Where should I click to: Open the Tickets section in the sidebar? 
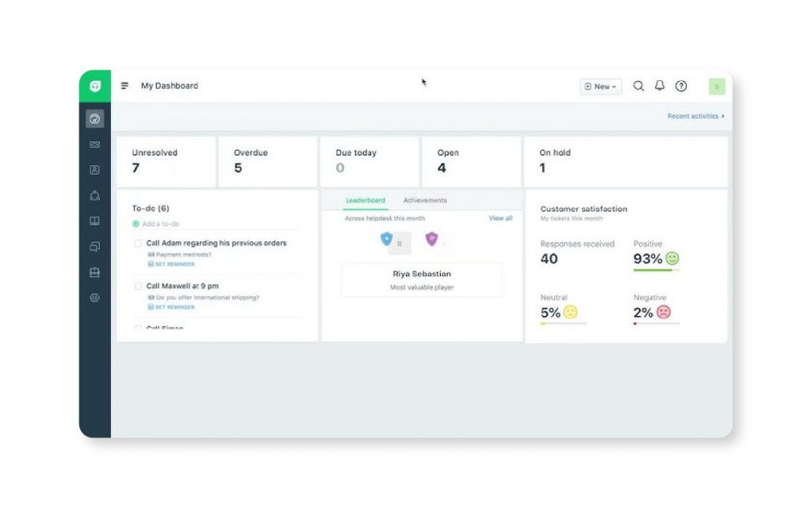[94, 144]
